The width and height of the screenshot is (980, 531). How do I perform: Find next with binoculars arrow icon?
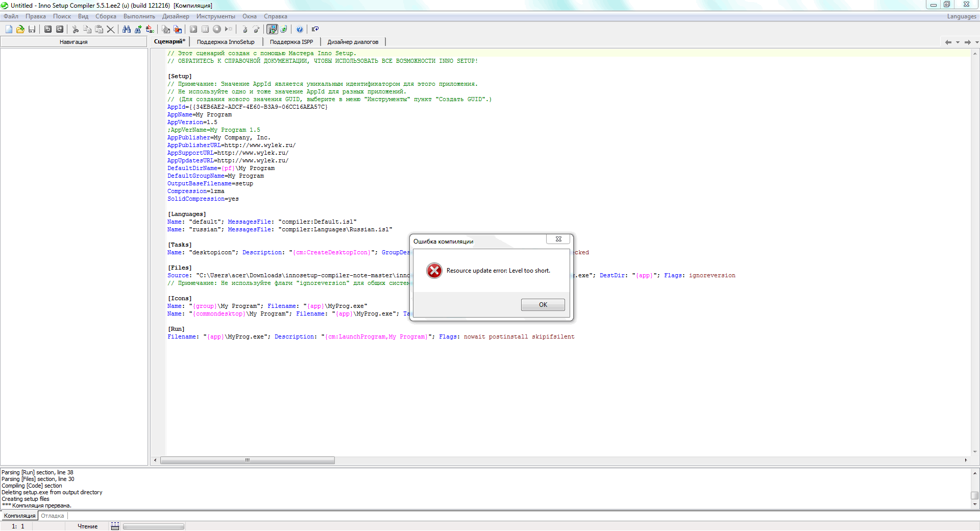coord(138,29)
